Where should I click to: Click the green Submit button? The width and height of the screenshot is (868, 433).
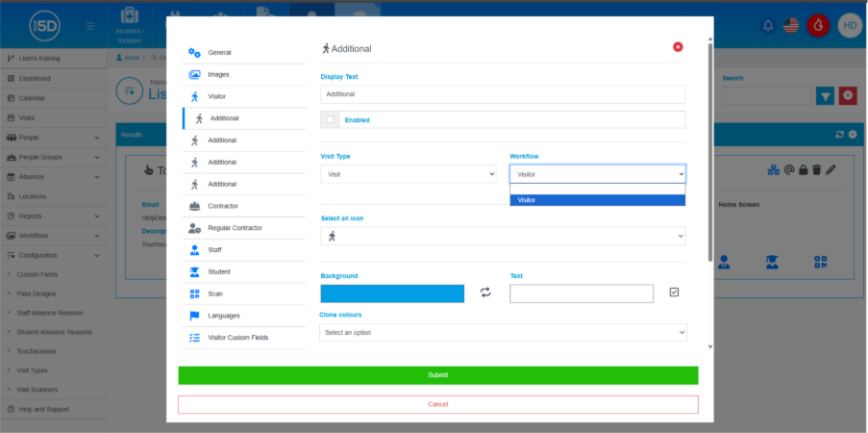click(438, 375)
